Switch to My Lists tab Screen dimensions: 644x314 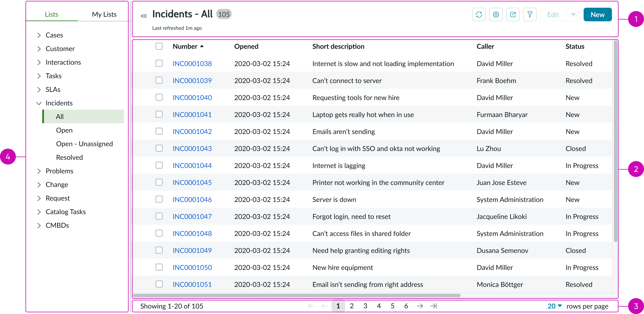click(104, 14)
